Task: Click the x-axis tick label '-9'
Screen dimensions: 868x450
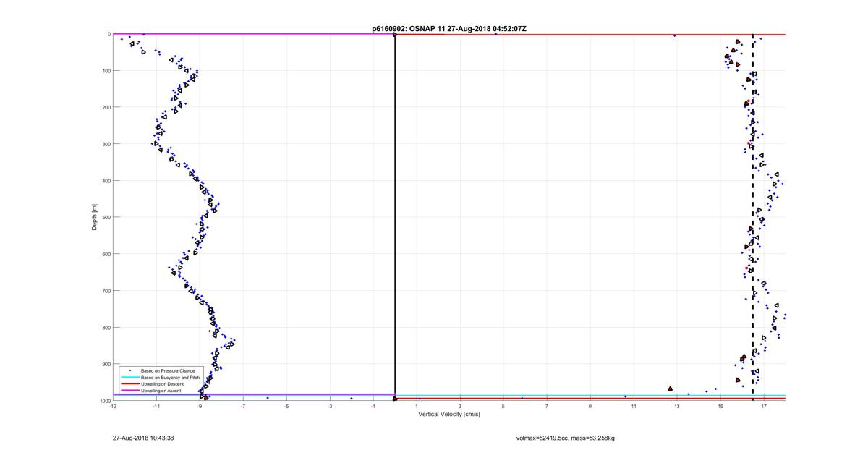Action: pos(200,407)
